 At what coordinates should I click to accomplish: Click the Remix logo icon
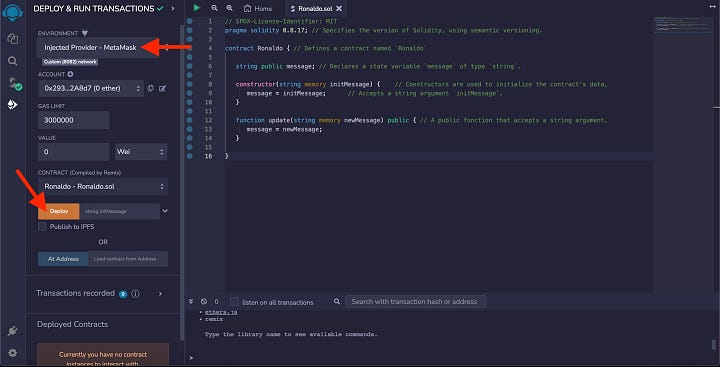point(12,12)
